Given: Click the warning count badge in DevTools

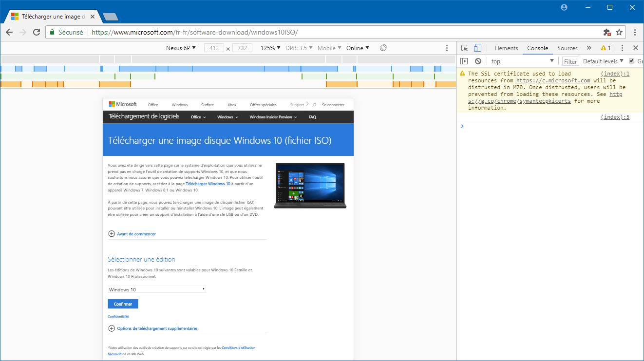Looking at the screenshot, I should 606,48.
